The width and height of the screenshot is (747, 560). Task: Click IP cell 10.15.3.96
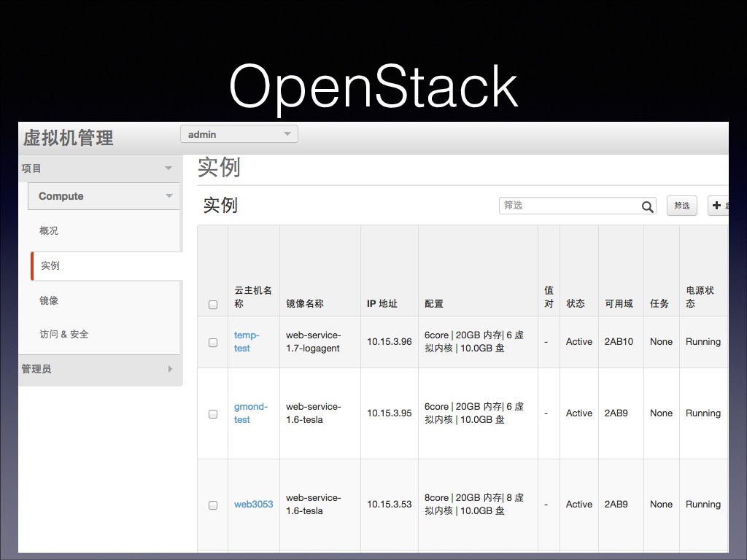[390, 342]
